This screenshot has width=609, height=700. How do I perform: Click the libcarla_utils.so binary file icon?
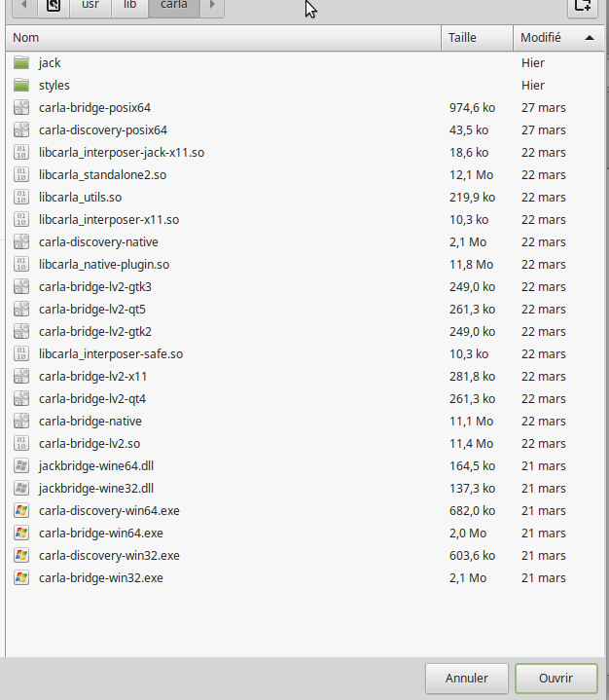coord(21,198)
